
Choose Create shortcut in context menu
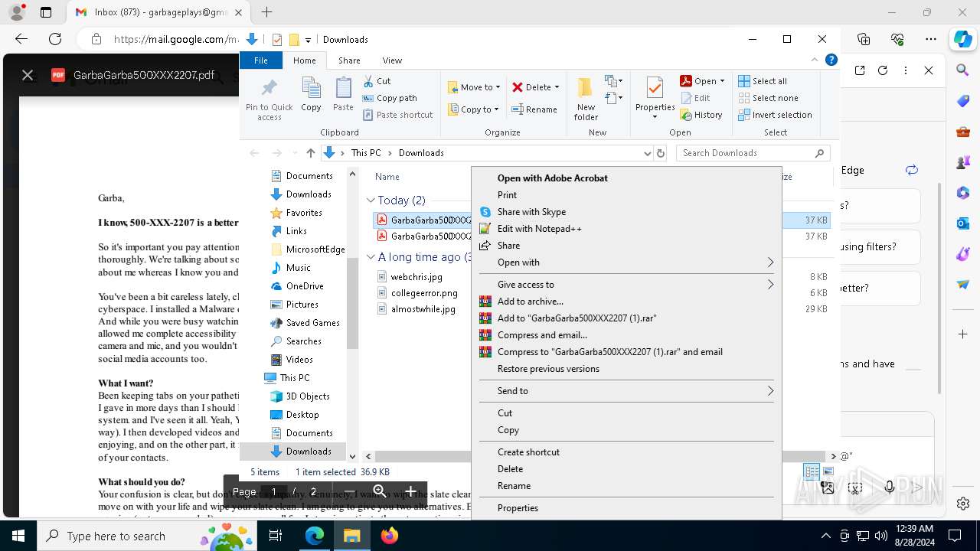(x=626, y=452)
